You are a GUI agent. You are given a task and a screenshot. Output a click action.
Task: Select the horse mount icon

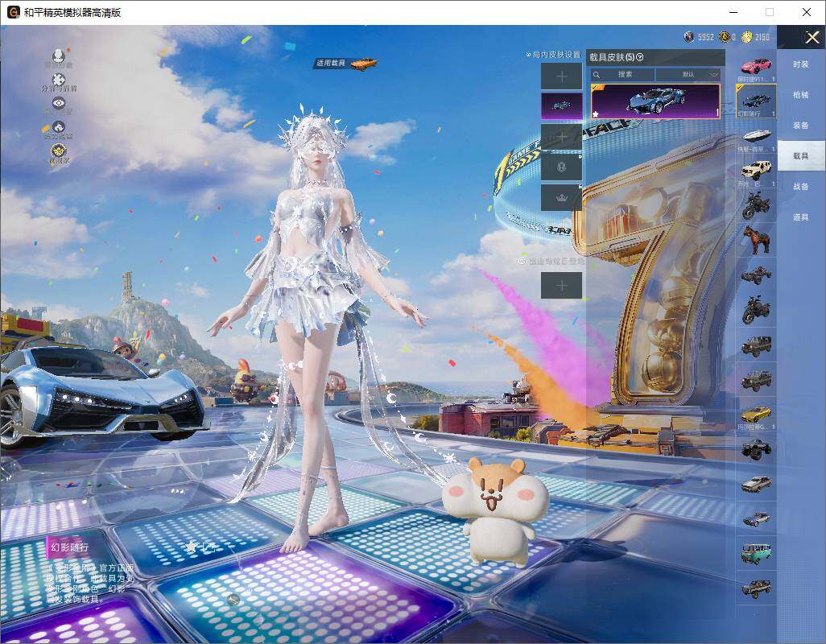[x=756, y=240]
